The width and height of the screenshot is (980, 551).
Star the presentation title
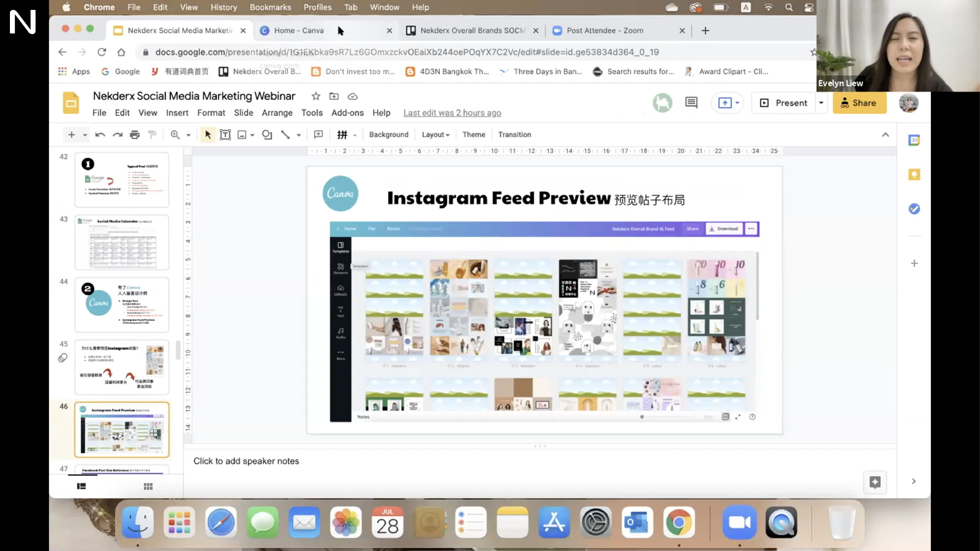click(x=316, y=96)
